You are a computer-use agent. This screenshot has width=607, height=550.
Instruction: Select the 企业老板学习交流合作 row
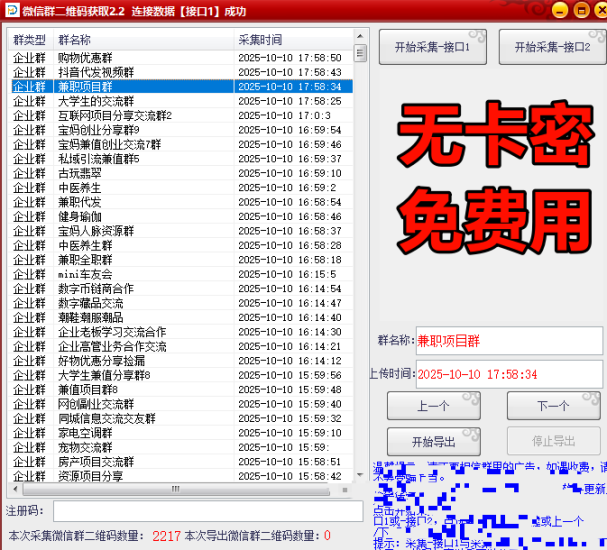pyautogui.click(x=180, y=332)
